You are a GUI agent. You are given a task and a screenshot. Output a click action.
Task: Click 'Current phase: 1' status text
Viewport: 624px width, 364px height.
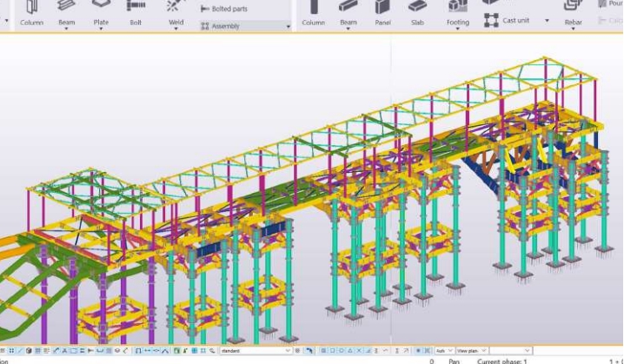(x=502, y=361)
